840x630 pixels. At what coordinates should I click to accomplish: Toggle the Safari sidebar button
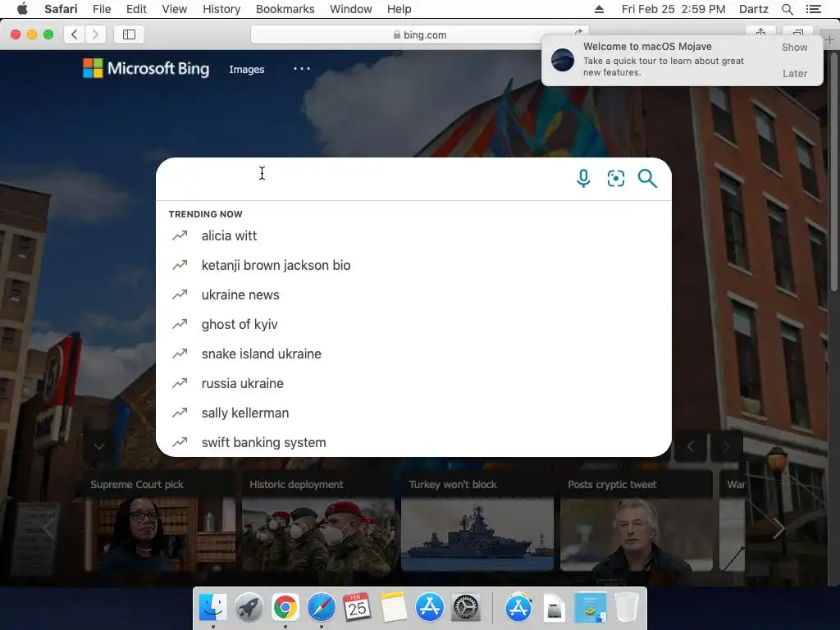coord(129,34)
